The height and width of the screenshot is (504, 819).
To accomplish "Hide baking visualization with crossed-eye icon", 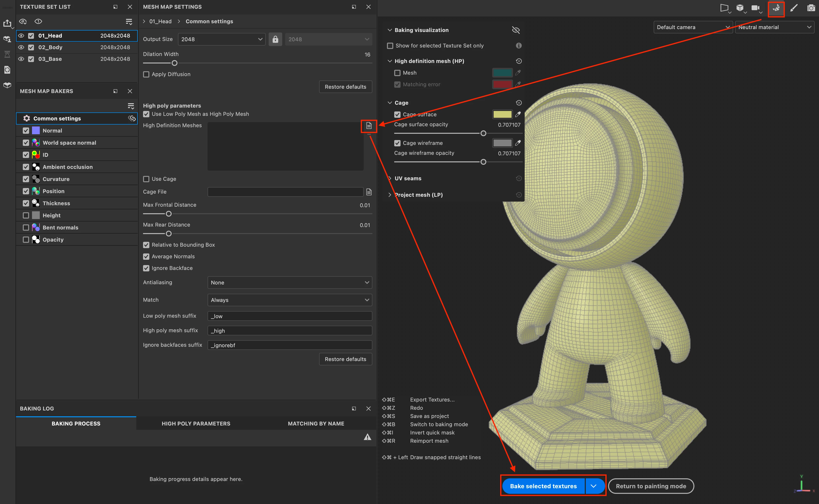I will 515,30.
